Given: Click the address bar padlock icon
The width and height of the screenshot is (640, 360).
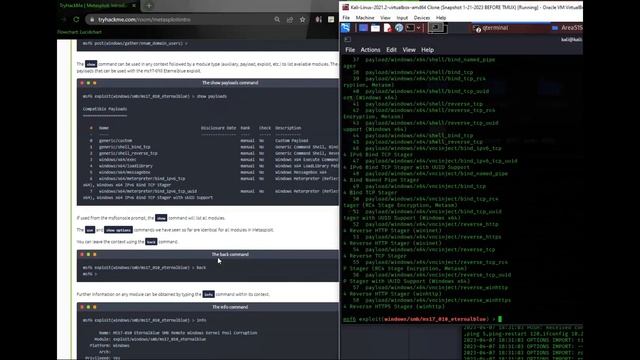Looking at the screenshot, I should point(92,19).
